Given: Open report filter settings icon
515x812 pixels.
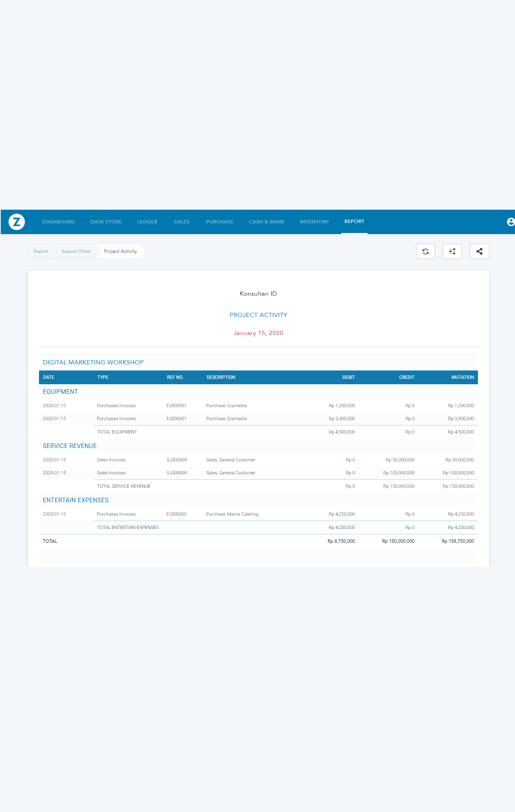Looking at the screenshot, I should pyautogui.click(x=452, y=251).
